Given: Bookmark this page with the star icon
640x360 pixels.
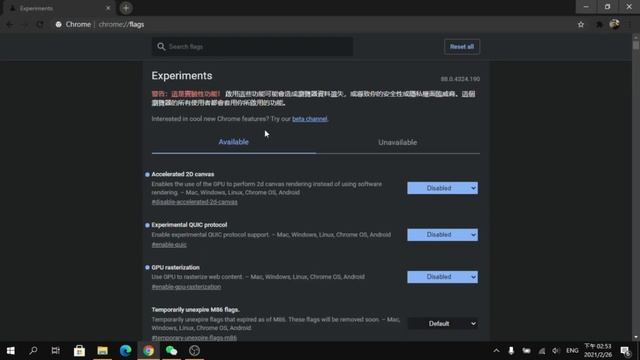Looking at the screenshot, I should pos(581,24).
